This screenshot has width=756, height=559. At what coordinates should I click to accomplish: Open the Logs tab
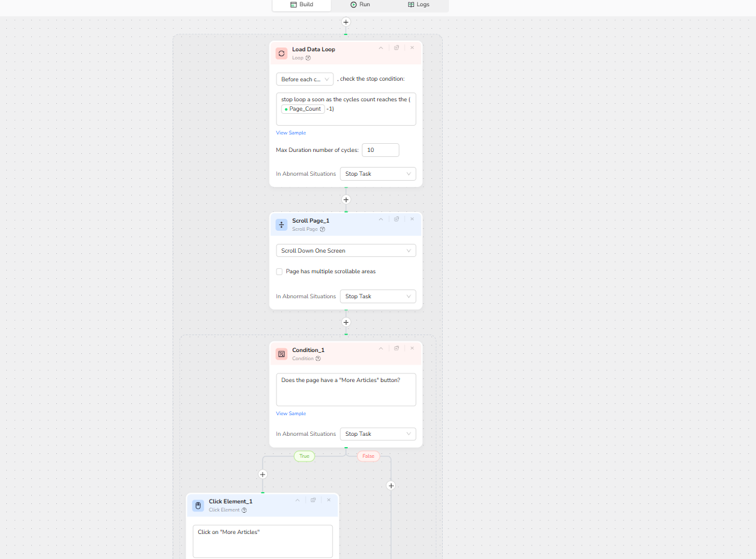click(x=418, y=5)
